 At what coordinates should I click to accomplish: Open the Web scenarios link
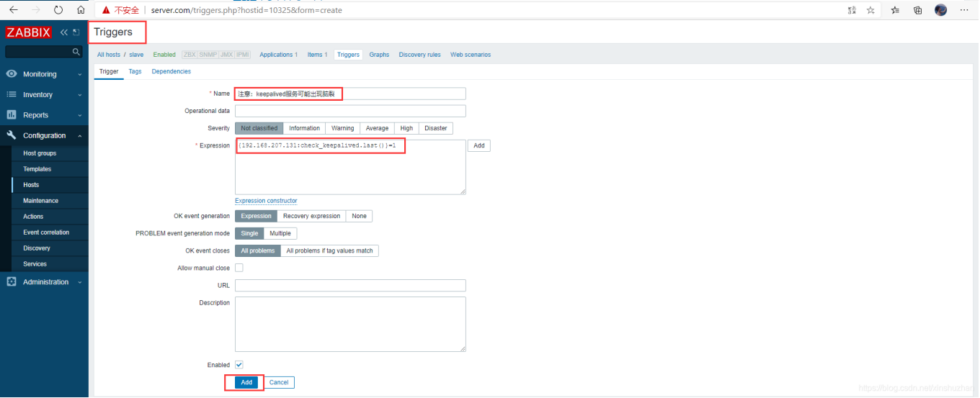point(471,55)
